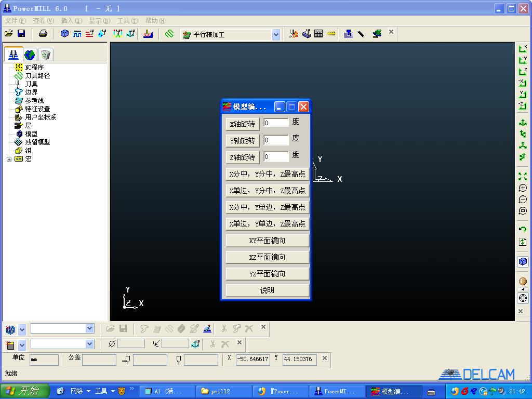Print using the printer icon
Image resolution: width=532 pixels, height=399 pixels.
coord(43,33)
